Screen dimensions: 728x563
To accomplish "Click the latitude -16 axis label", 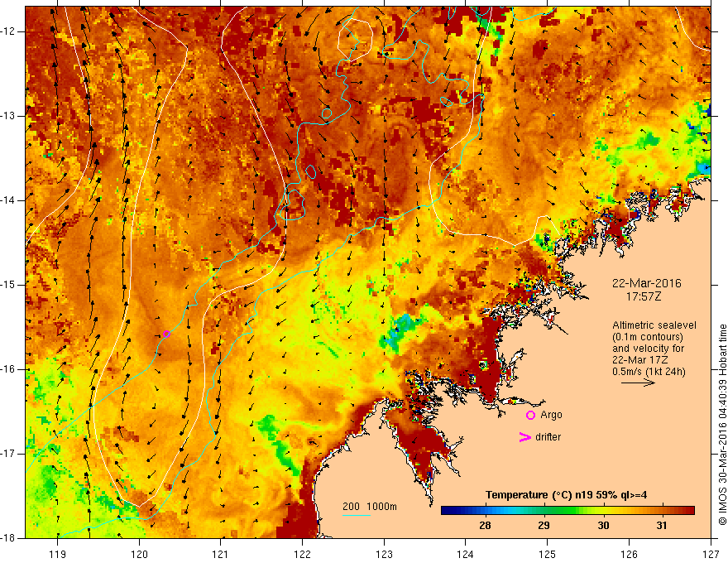I will click(9, 369).
